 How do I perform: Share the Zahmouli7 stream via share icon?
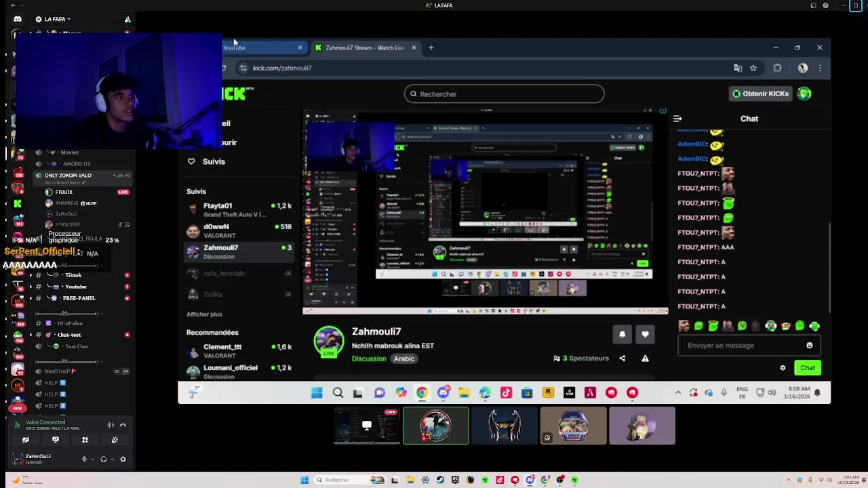(x=622, y=358)
